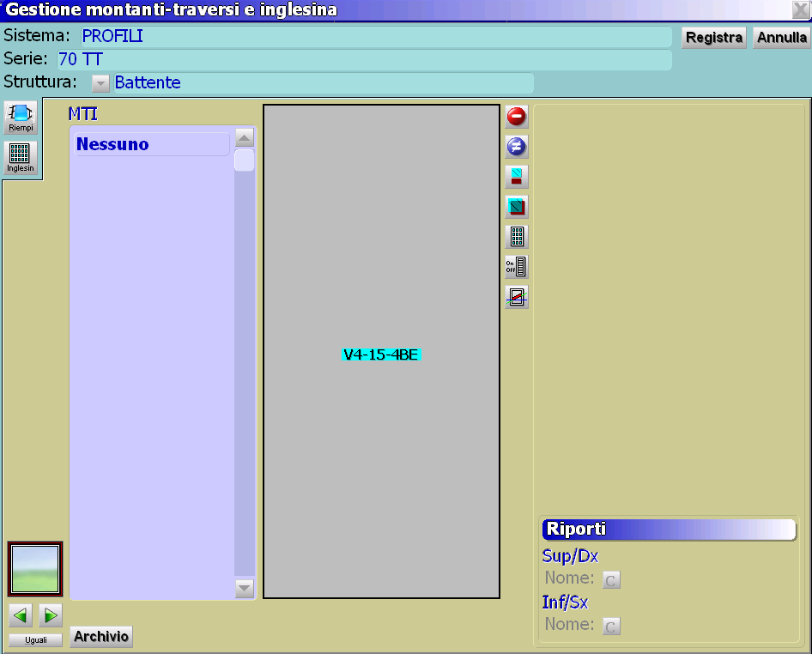Click the teal and red square icon
This screenshot has width=812, height=654.
517,207
